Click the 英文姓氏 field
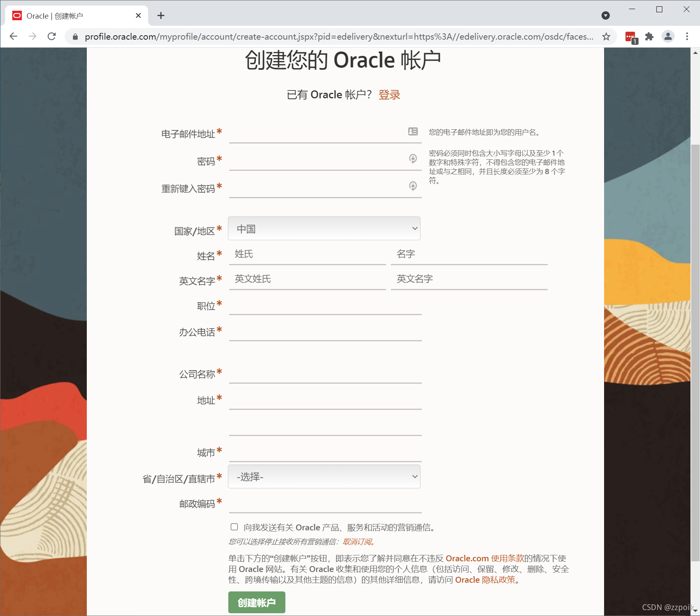This screenshot has width=700, height=616. (308, 279)
